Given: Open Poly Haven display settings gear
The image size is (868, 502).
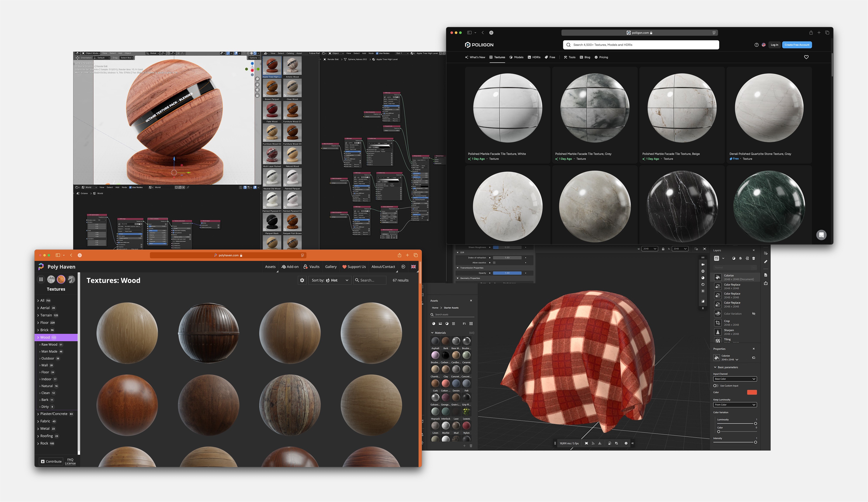Looking at the screenshot, I should pyautogui.click(x=302, y=280).
